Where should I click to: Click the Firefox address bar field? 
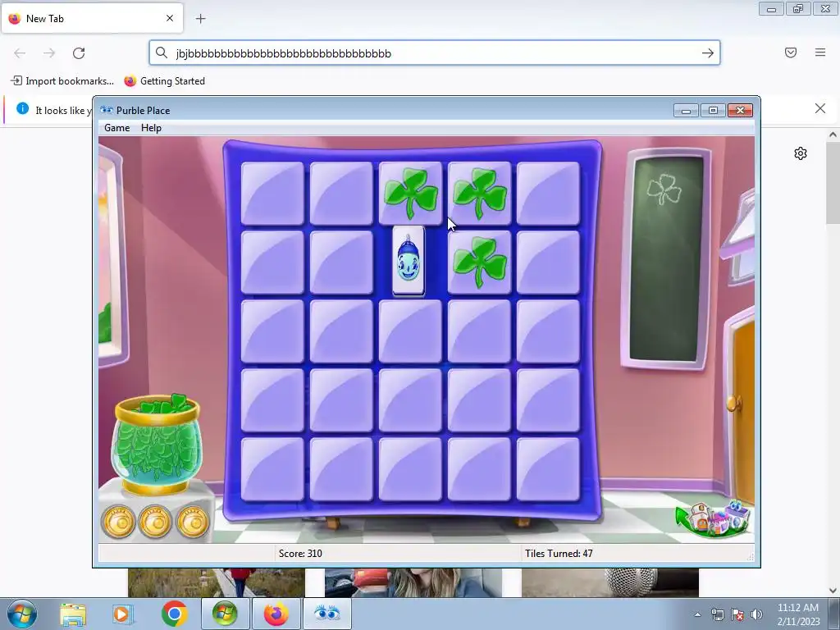tap(435, 53)
